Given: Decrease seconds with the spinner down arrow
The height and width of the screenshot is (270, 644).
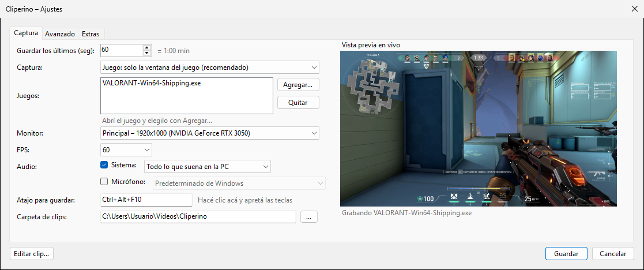Looking at the screenshot, I should (147, 54).
